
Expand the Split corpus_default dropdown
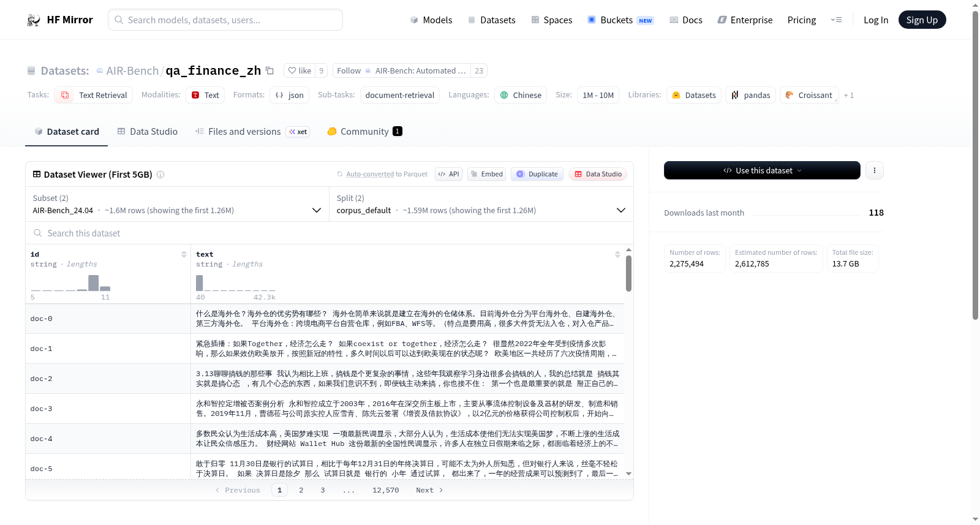tap(481, 204)
